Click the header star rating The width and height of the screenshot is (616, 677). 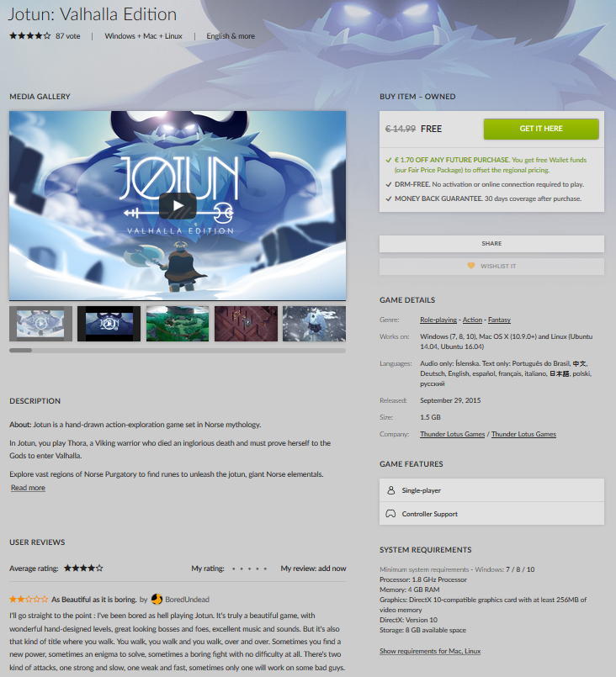click(29, 36)
